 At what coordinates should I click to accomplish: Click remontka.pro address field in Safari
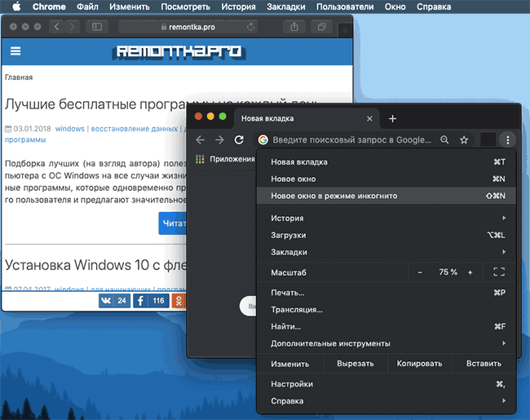[x=188, y=27]
